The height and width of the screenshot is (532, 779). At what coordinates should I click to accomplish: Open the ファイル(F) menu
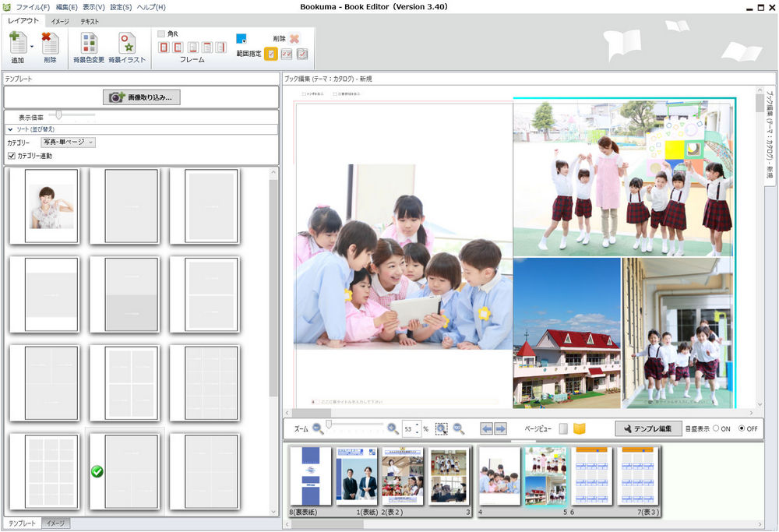(33, 7)
